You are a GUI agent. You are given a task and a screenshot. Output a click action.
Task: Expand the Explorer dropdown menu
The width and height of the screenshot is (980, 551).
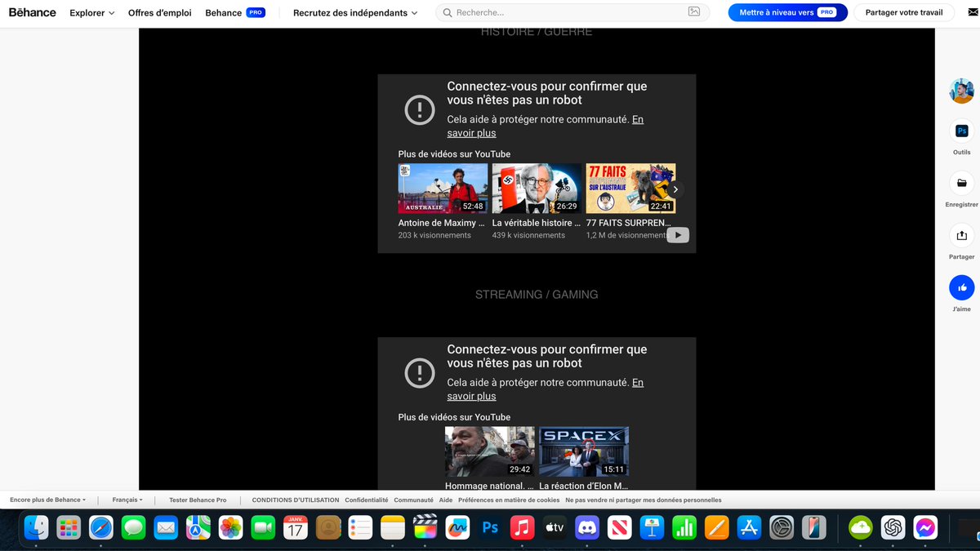coord(92,13)
